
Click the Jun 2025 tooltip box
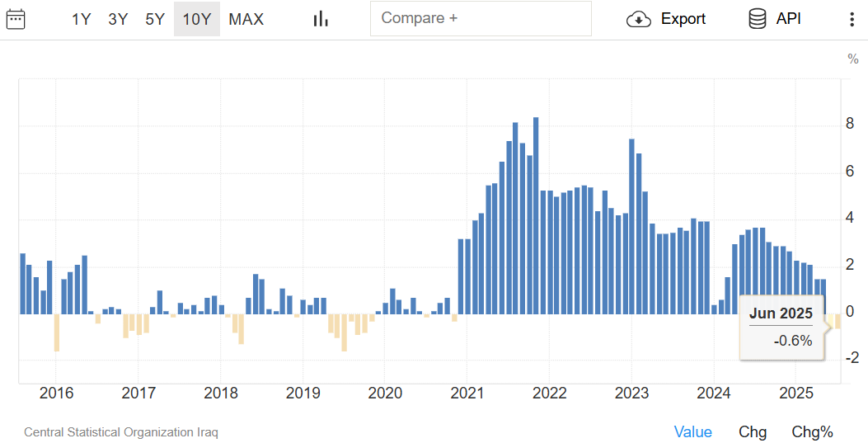781,327
